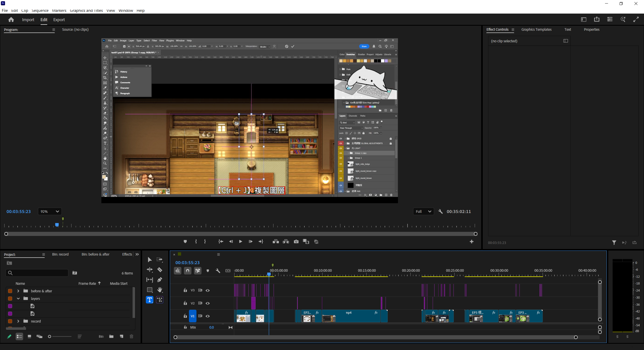Open Graphics and Titles menu
Screen dimensions: 644x350
pyautogui.click(x=86, y=11)
